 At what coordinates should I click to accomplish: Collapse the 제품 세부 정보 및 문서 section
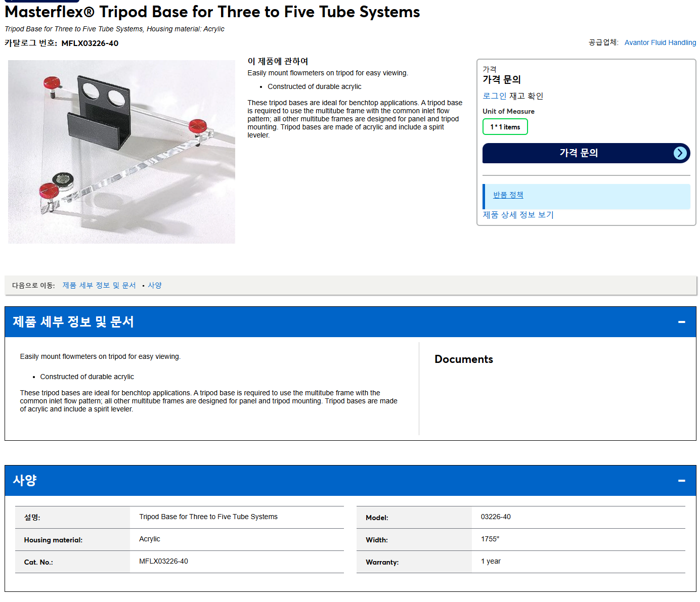pos(681,322)
